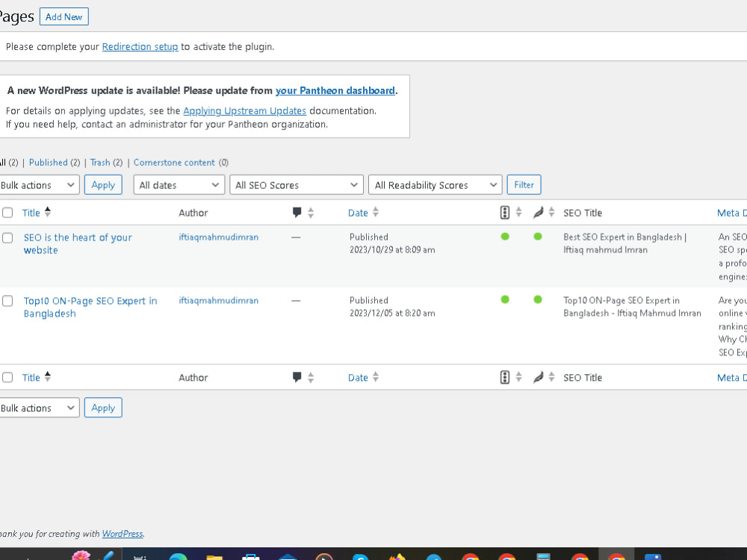Click SEO title 'Best SEO Expert in Bangladesh'
Viewport: 747px width, 560px height.
click(x=625, y=243)
